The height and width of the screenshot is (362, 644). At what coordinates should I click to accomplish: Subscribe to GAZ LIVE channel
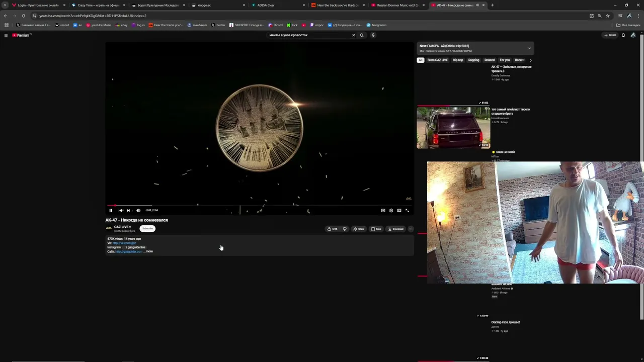point(147,228)
